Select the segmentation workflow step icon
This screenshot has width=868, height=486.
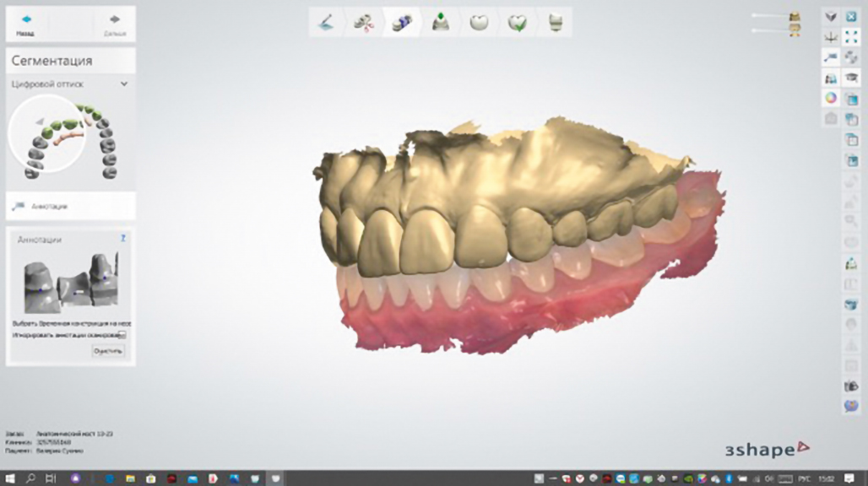[x=402, y=23]
